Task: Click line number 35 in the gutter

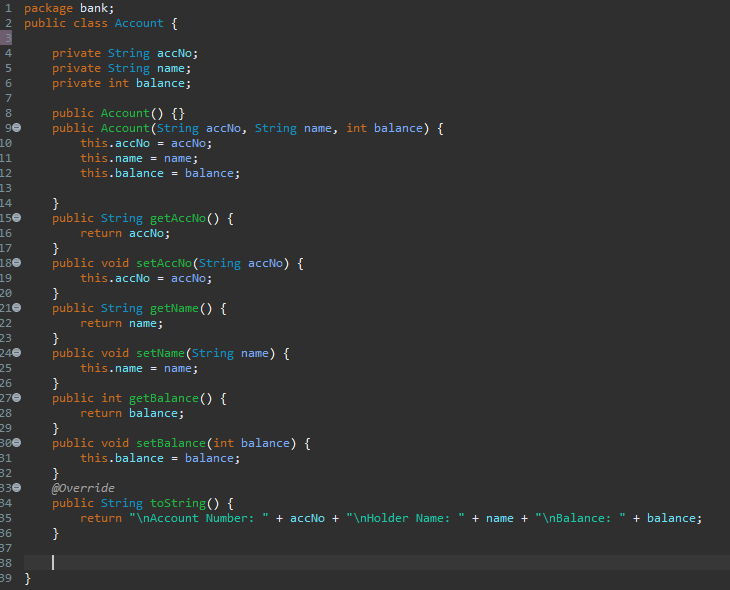Action: click(x=6, y=518)
